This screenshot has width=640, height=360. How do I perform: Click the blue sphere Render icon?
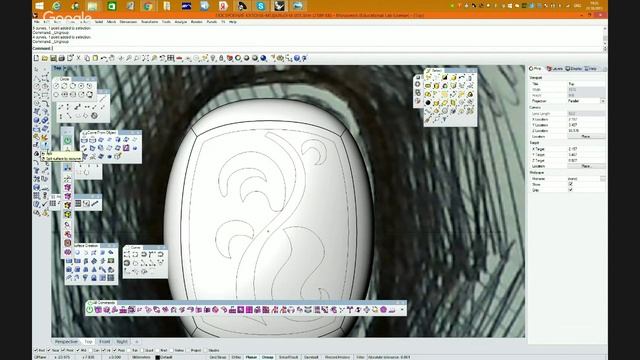point(263,58)
